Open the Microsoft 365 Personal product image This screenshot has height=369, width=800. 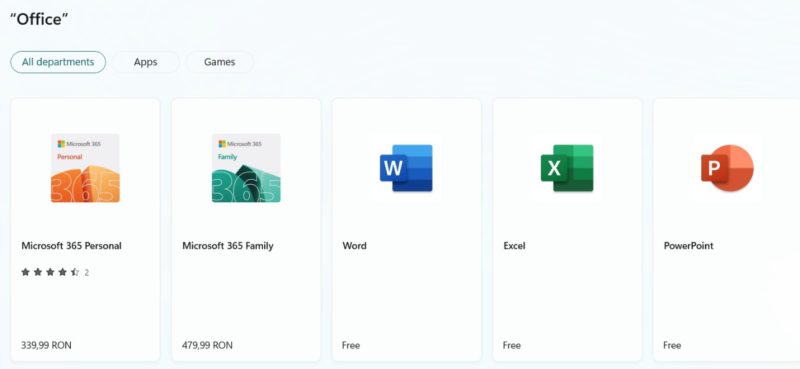click(x=85, y=168)
